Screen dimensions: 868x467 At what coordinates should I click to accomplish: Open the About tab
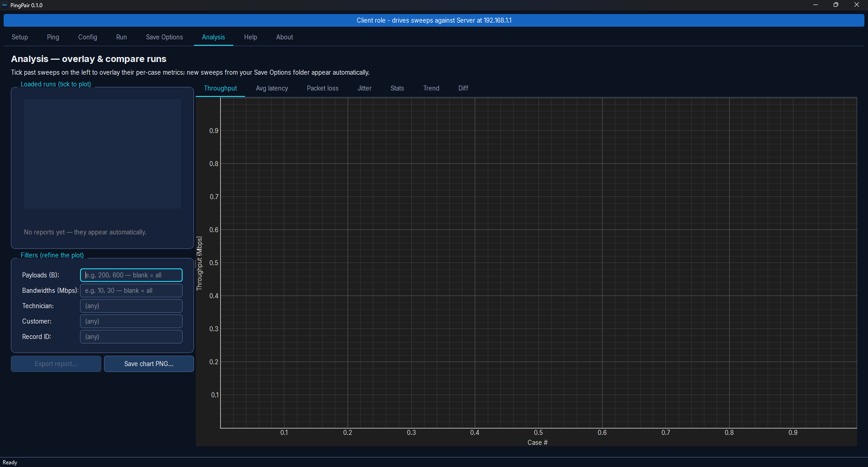coord(285,37)
